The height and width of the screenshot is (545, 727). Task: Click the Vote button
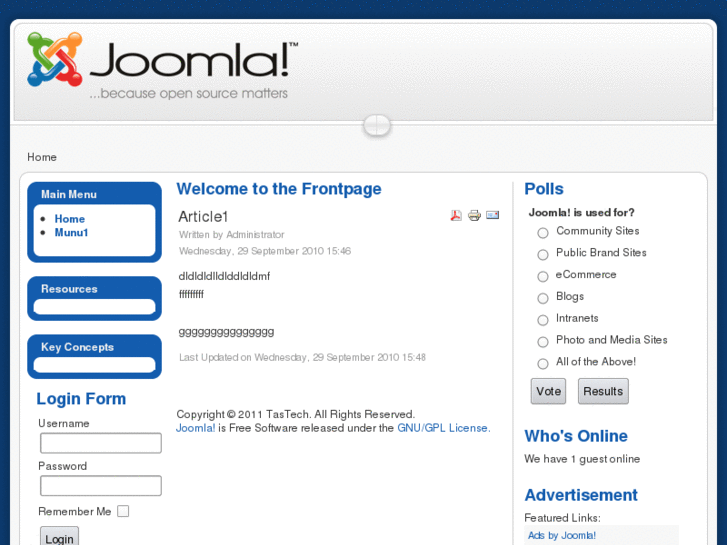[x=548, y=391]
